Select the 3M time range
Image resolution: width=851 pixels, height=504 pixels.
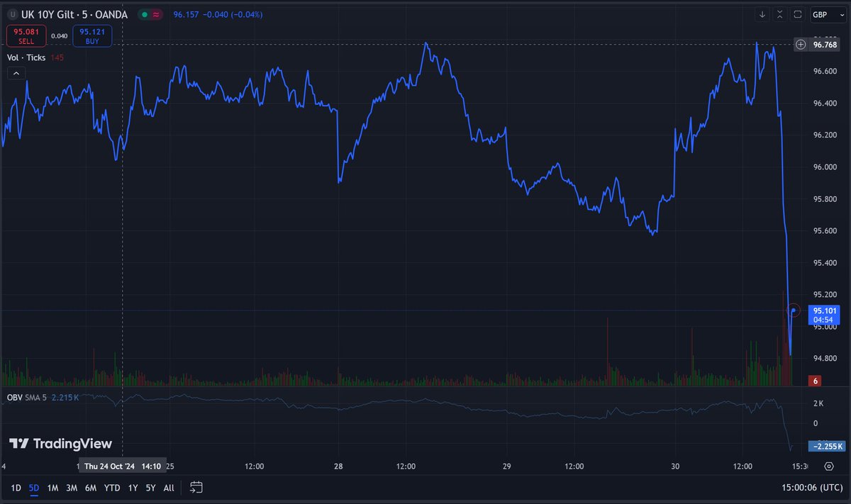coord(72,488)
